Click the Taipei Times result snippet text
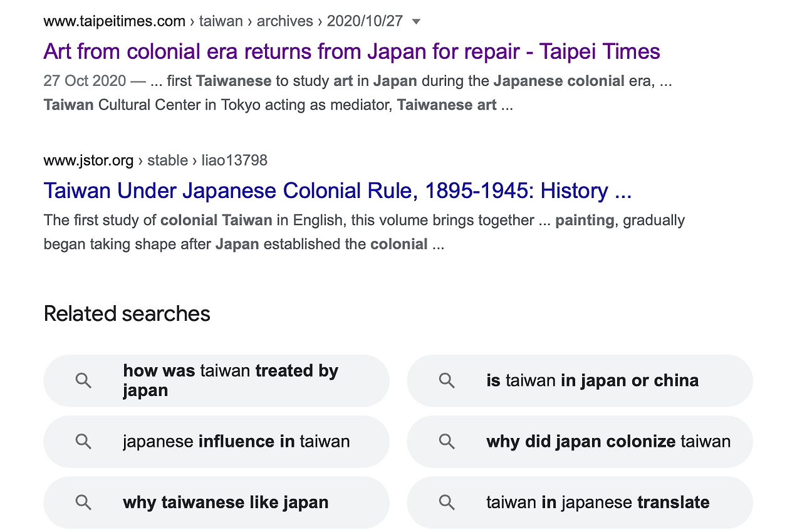 click(357, 93)
